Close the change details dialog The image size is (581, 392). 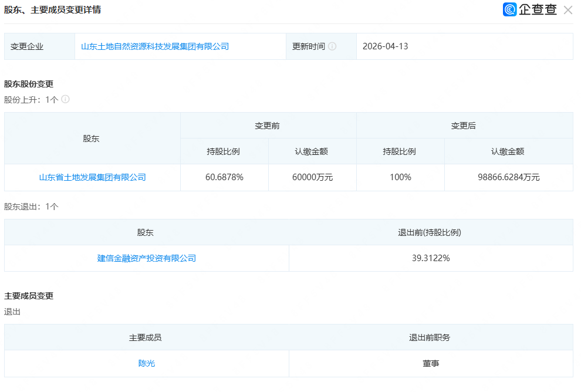[568, 10]
